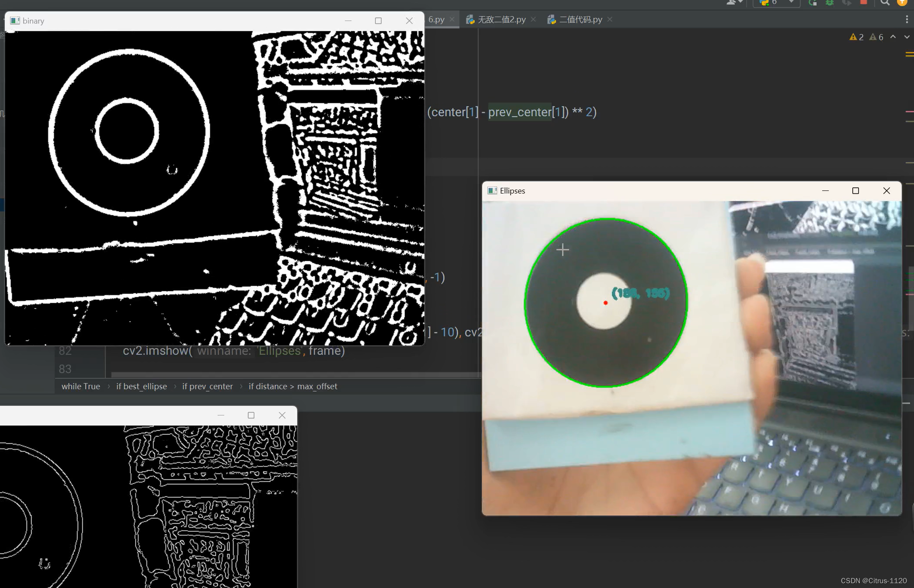Screen dimensions: 914x588
Task: Click the yellow warnings indicator showing 2
Action: (x=856, y=37)
